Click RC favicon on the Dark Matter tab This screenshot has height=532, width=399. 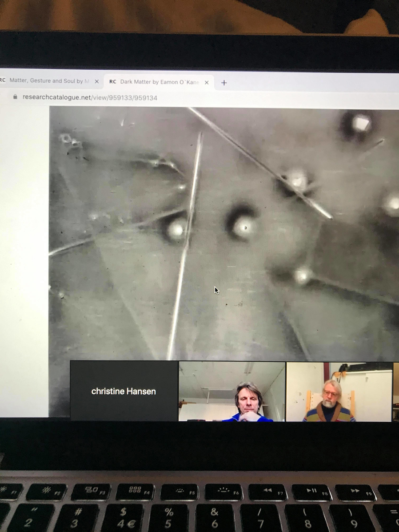(x=113, y=82)
